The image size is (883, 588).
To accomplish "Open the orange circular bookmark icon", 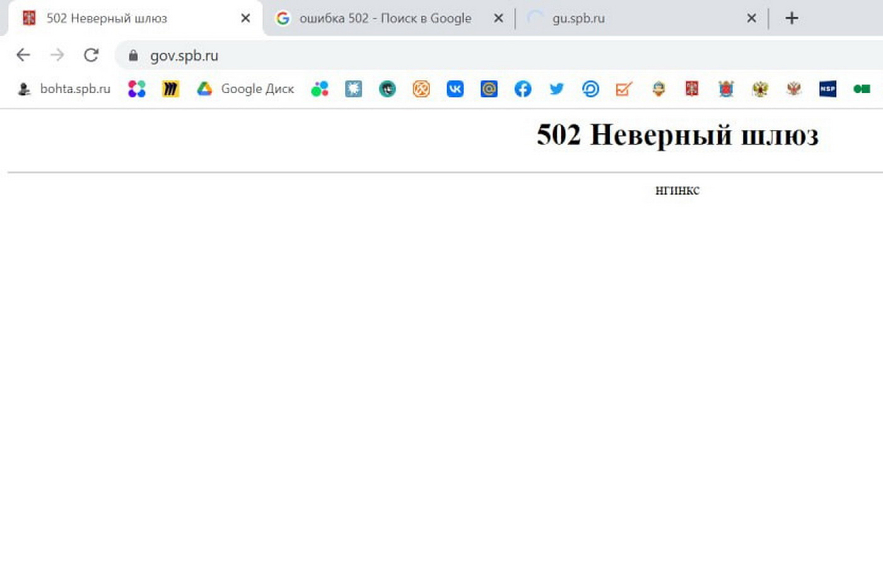I will point(421,89).
